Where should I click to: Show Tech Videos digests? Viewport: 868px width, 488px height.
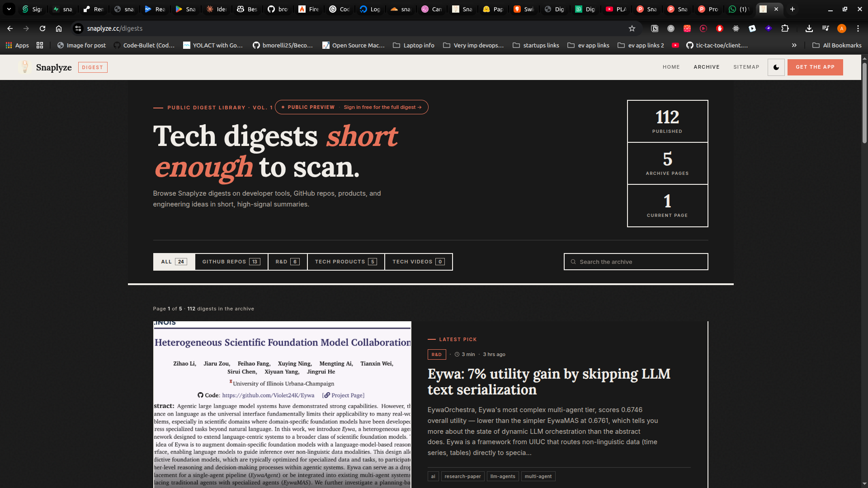coord(419,262)
